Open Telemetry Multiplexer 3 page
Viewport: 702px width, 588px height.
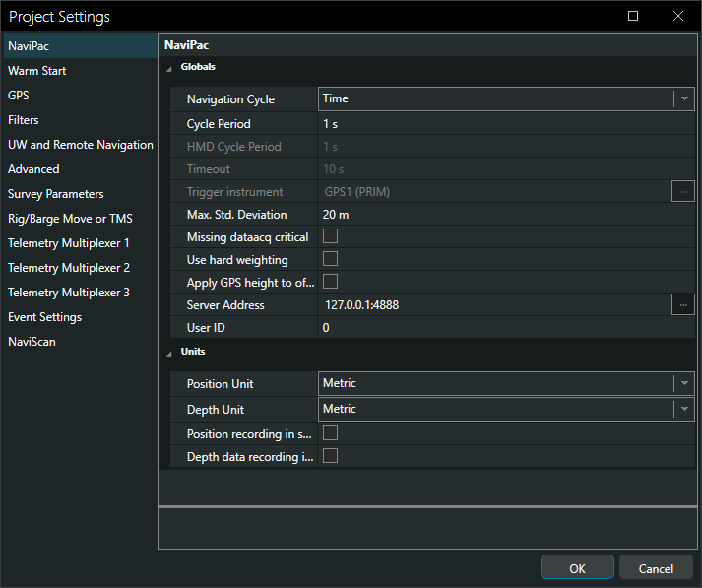click(81, 293)
